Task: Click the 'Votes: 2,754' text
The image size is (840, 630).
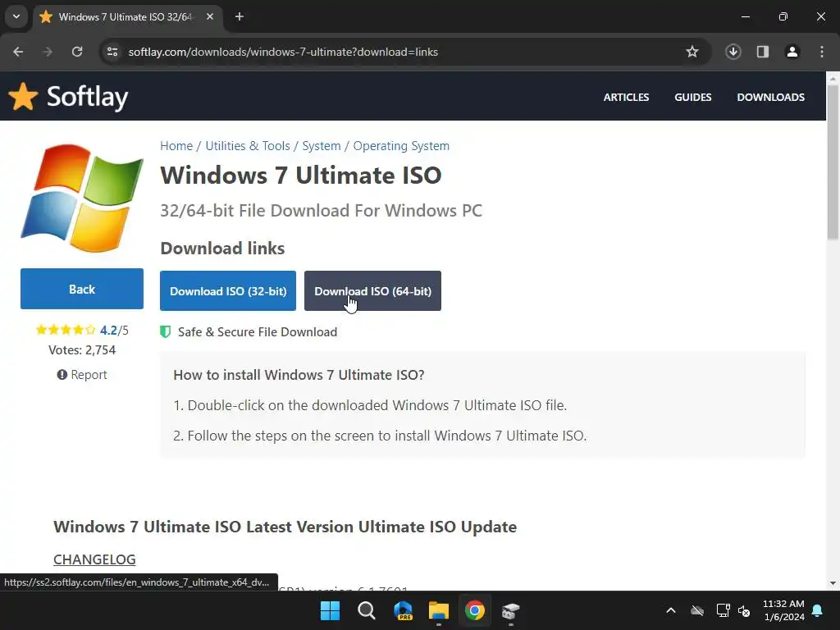Action: point(82,349)
